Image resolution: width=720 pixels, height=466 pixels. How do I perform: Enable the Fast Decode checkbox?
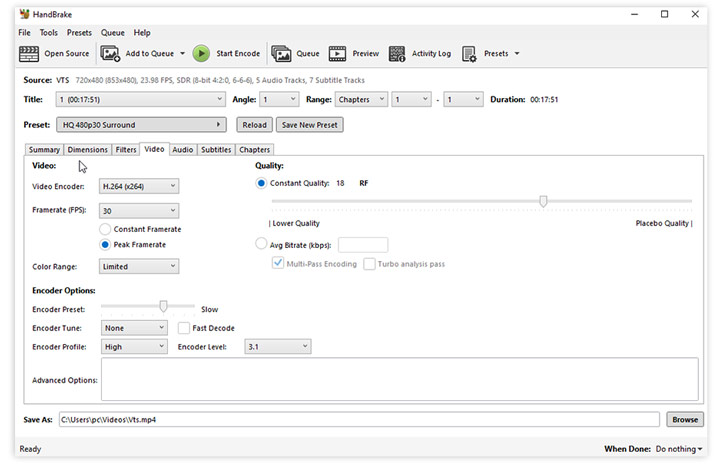(x=184, y=328)
